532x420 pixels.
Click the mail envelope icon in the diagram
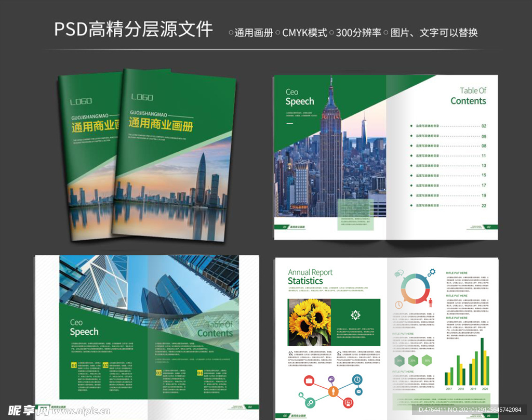358,391
